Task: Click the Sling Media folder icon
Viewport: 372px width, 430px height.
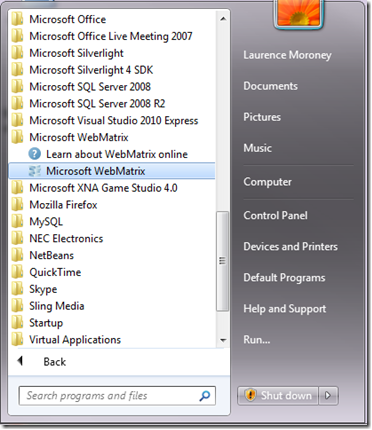Action: (x=17, y=306)
